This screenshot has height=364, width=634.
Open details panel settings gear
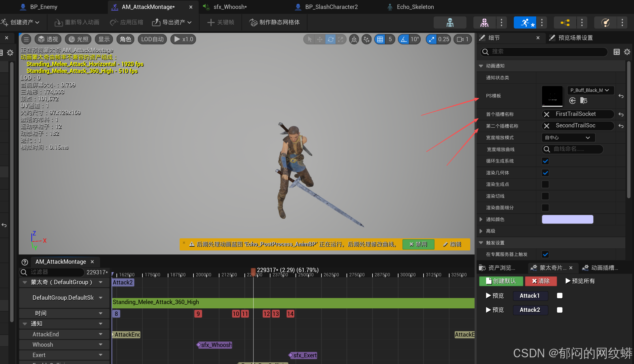(627, 52)
